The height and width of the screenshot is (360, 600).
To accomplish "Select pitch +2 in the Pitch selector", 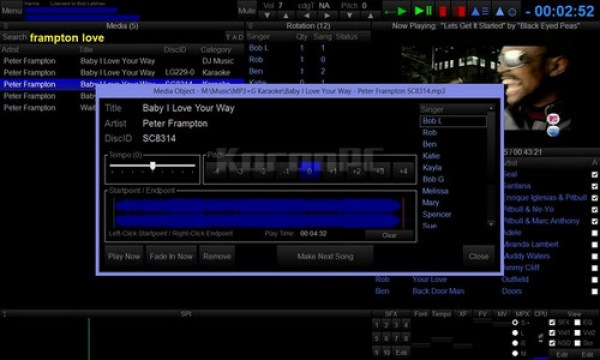I will tap(357, 171).
